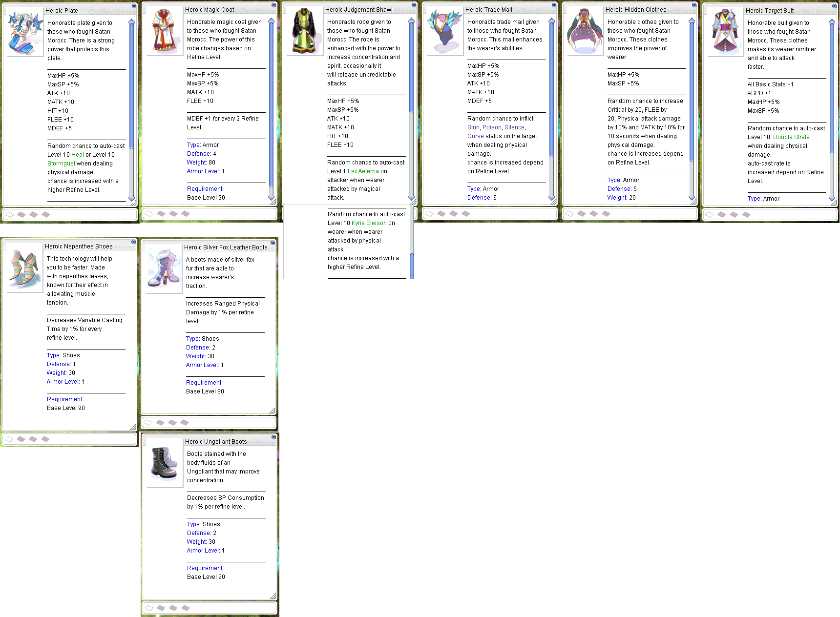Viewport: 840px width, 617px height.
Task: Click the empty white card slot under Heroic Trade Mail
Action: [429, 213]
